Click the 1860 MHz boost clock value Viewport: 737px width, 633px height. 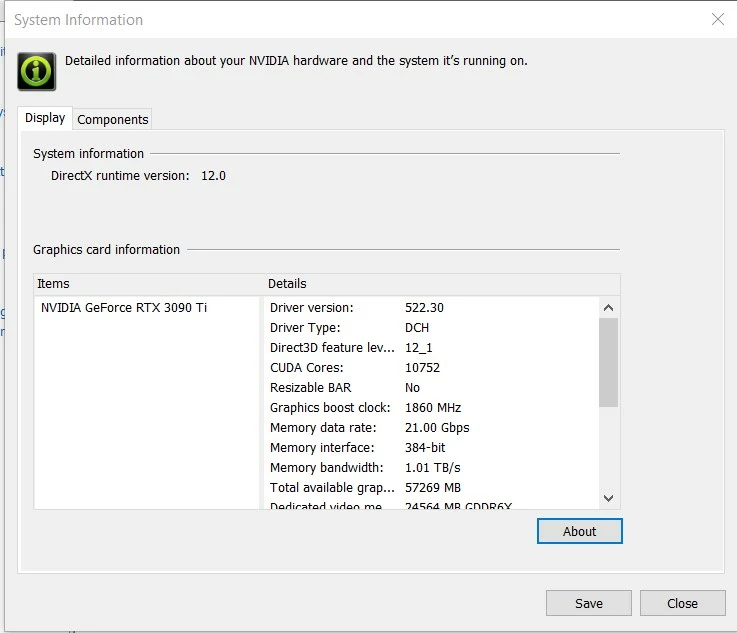(x=433, y=407)
